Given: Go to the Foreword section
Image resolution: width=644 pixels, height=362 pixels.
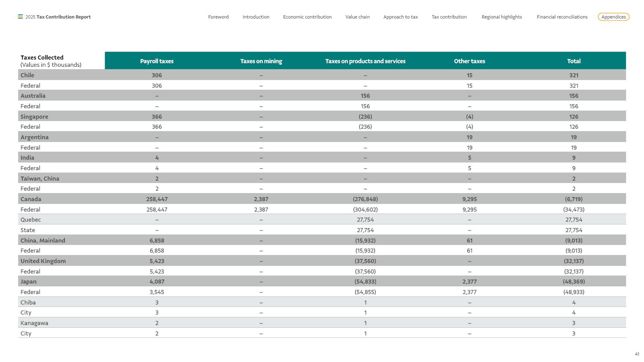Looking at the screenshot, I should (218, 17).
